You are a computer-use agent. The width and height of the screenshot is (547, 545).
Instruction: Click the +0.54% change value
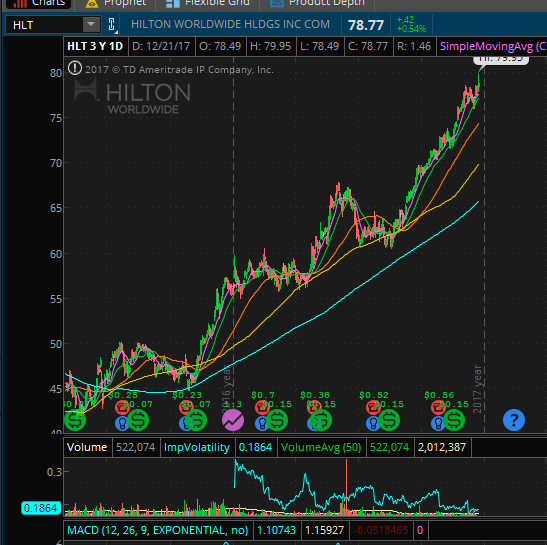click(x=411, y=29)
